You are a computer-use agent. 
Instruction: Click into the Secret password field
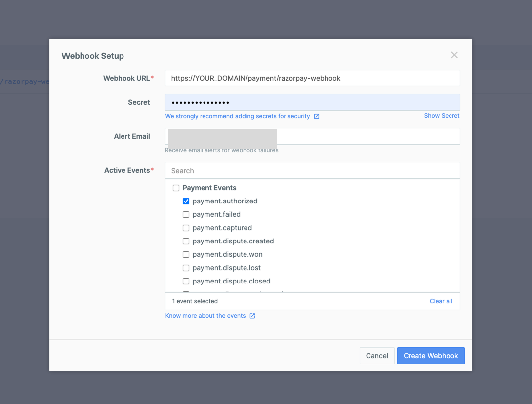click(x=313, y=102)
